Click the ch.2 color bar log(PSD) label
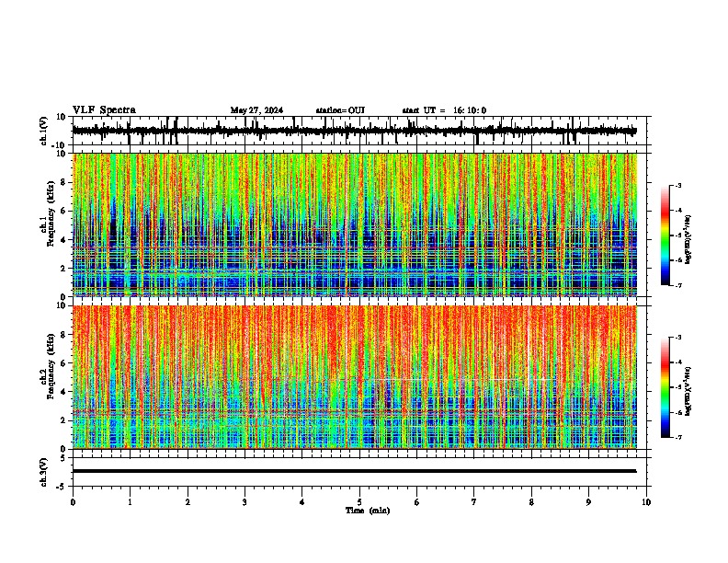 pyautogui.click(x=688, y=391)
